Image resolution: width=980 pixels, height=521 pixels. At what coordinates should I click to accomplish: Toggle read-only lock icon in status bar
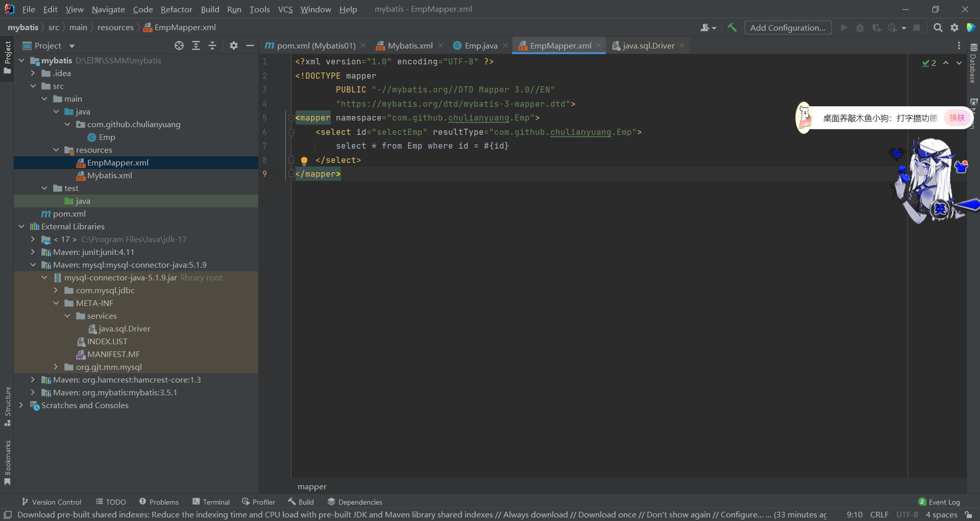pos(968,514)
